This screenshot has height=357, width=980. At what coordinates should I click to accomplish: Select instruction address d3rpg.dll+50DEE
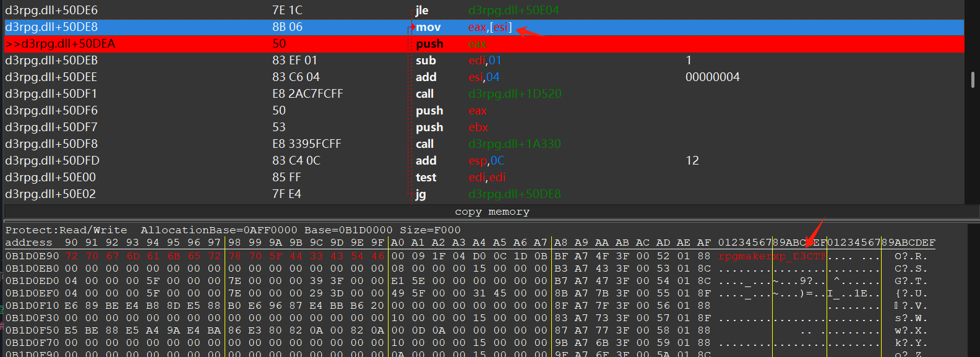tap(51, 77)
